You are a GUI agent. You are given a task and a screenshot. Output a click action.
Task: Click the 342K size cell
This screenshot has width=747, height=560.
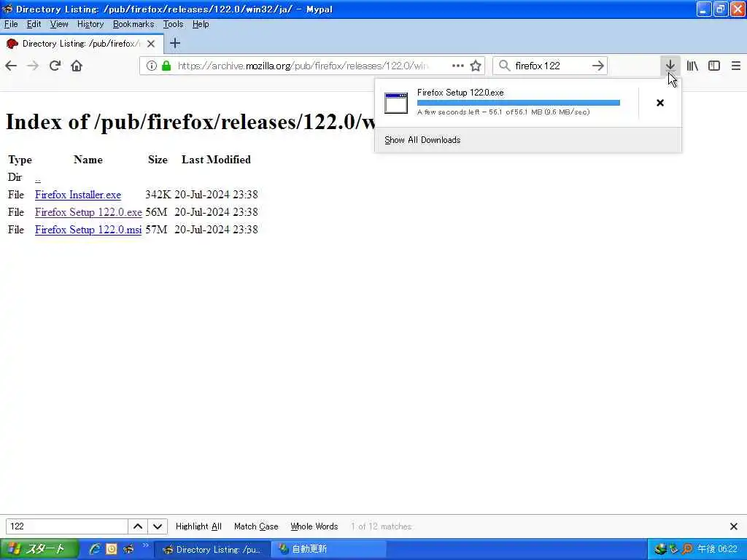pyautogui.click(x=158, y=195)
